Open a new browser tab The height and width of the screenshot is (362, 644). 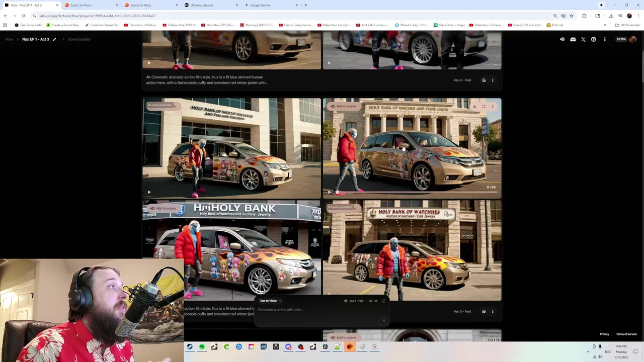click(306, 5)
